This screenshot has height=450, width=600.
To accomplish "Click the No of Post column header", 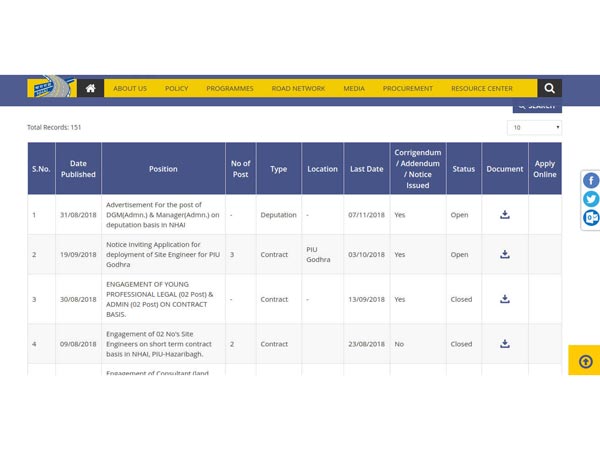I will point(241,169).
